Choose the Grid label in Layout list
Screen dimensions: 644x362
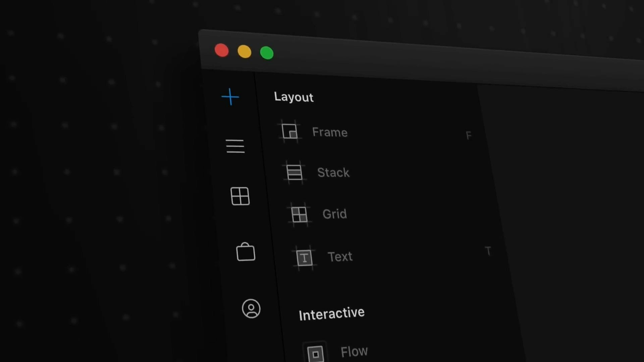335,214
